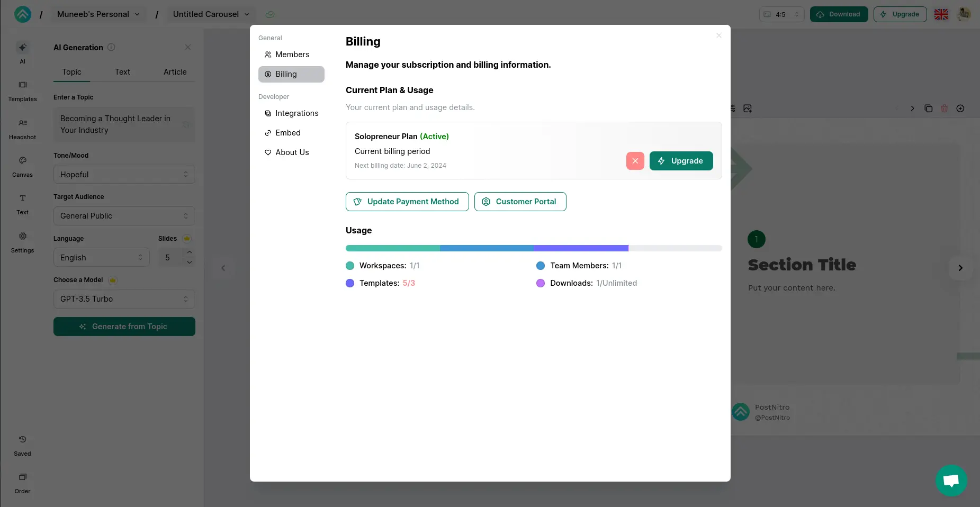Image resolution: width=980 pixels, height=507 pixels.
Task: Click the delete slide trash icon
Action: point(944,108)
